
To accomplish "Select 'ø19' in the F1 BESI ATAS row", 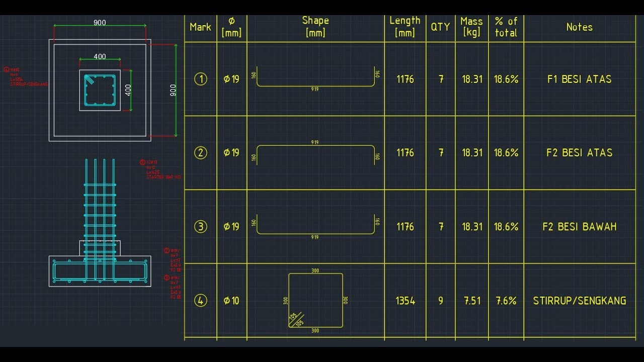I will pyautogui.click(x=231, y=79).
